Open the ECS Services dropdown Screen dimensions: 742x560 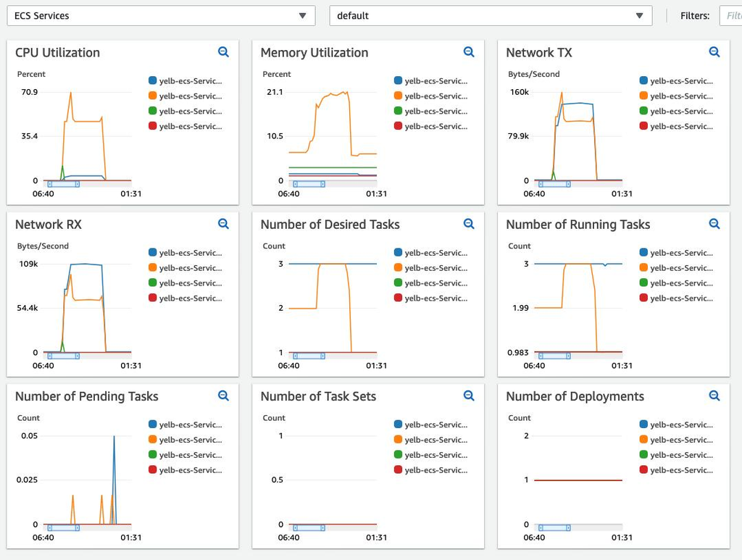click(x=161, y=16)
